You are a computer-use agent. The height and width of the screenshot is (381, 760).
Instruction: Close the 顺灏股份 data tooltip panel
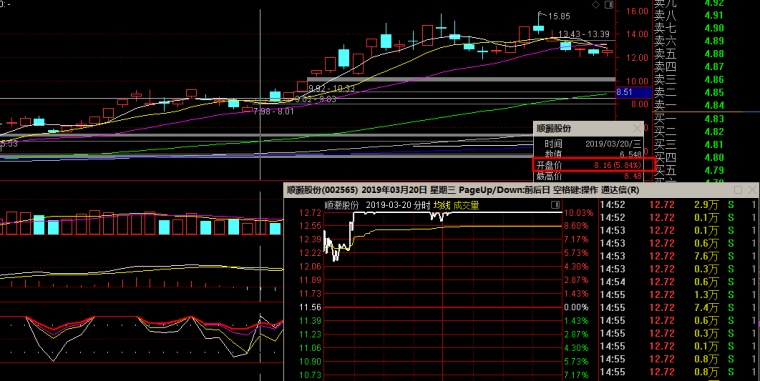pos(637,128)
